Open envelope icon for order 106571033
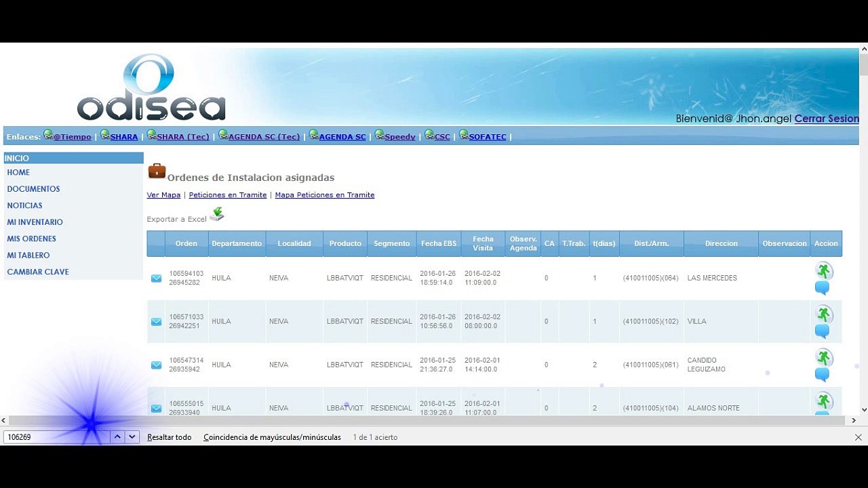The image size is (868, 488). 157,322
